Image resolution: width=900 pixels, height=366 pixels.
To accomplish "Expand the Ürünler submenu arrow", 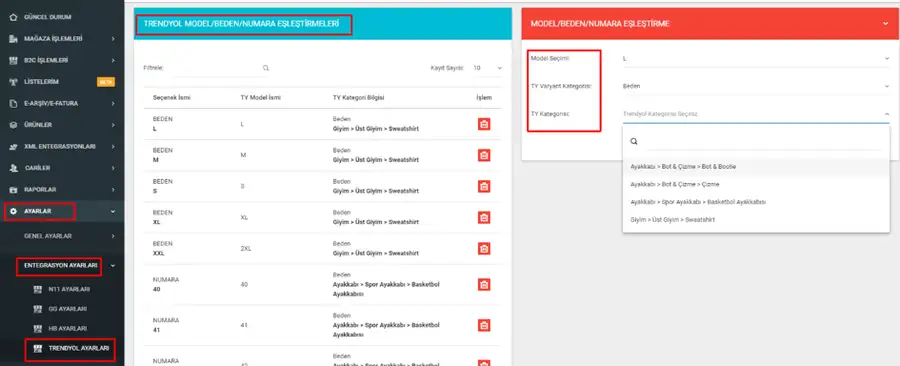I will pos(113,124).
